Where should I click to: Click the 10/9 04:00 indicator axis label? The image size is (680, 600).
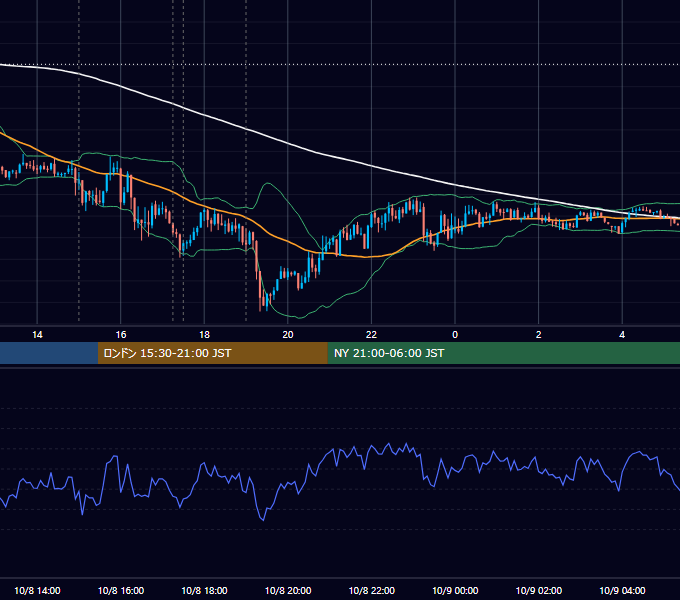click(622, 590)
